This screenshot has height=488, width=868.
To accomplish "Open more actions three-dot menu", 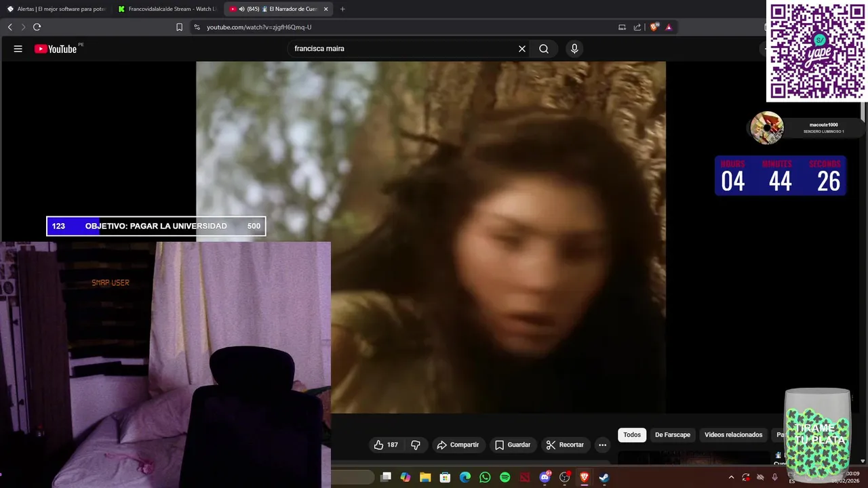I will tap(602, 445).
